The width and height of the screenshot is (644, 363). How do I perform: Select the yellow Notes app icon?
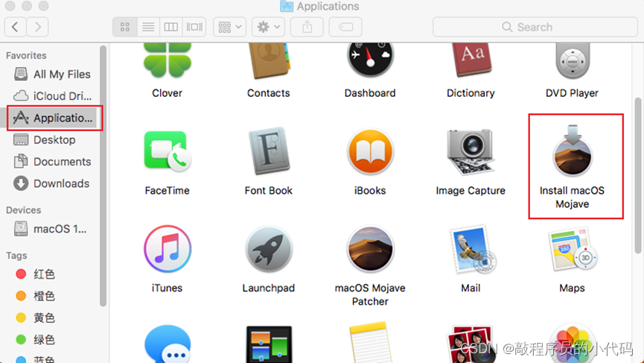370,342
